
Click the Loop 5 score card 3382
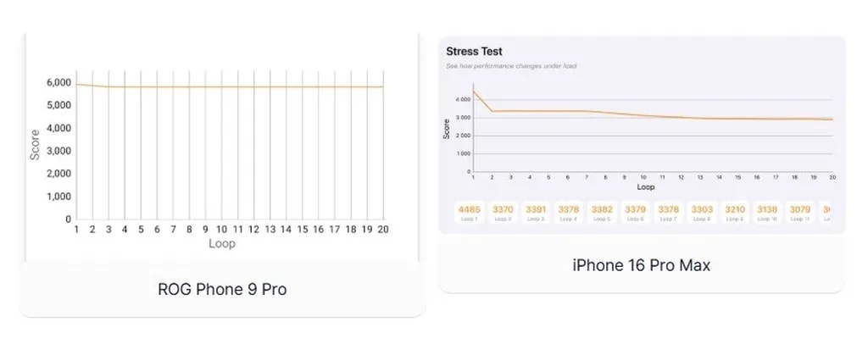tap(602, 213)
